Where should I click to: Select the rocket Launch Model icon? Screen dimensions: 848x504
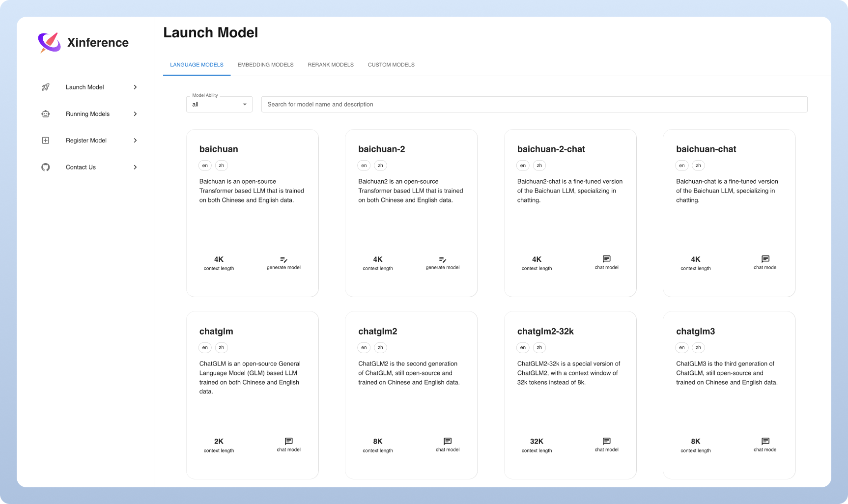[46, 87]
